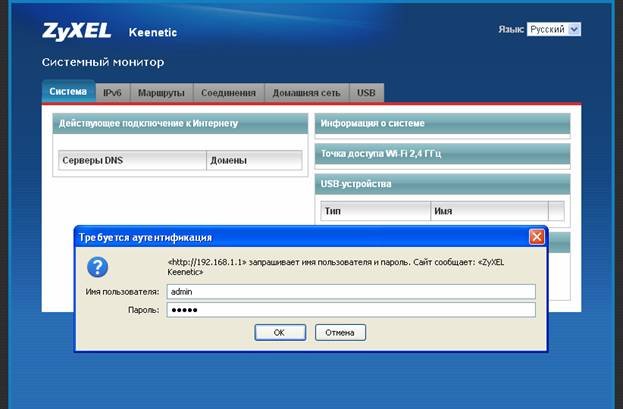Click the Отмена button
623x409 pixels.
(x=340, y=332)
